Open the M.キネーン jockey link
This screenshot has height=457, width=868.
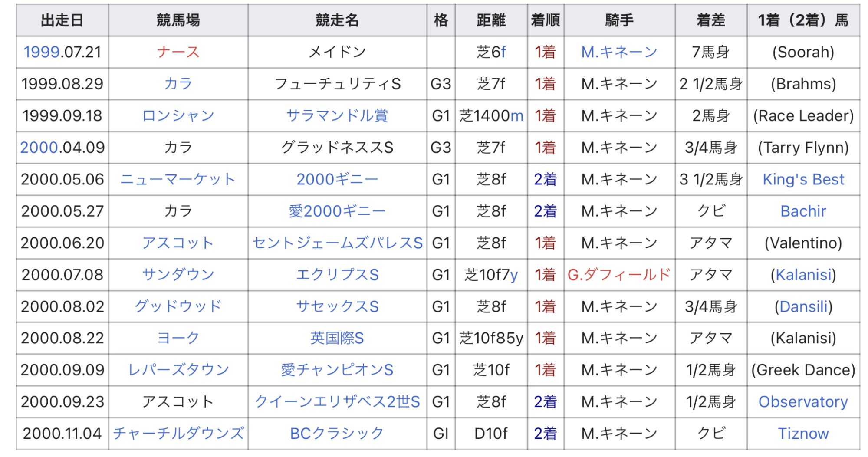[619, 52]
